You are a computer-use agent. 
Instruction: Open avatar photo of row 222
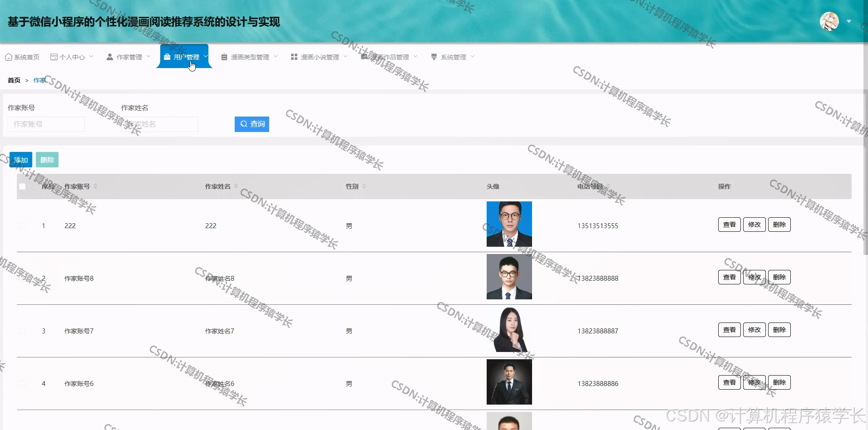[x=509, y=224]
